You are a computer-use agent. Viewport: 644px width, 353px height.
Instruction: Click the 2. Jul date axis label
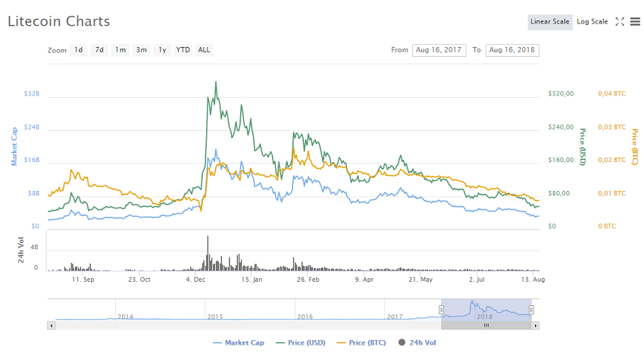click(x=477, y=280)
